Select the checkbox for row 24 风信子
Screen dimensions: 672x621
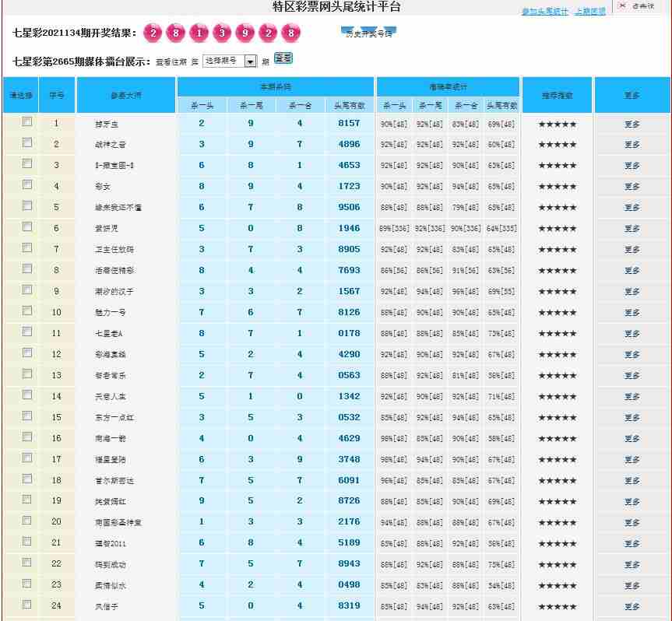click(x=27, y=605)
